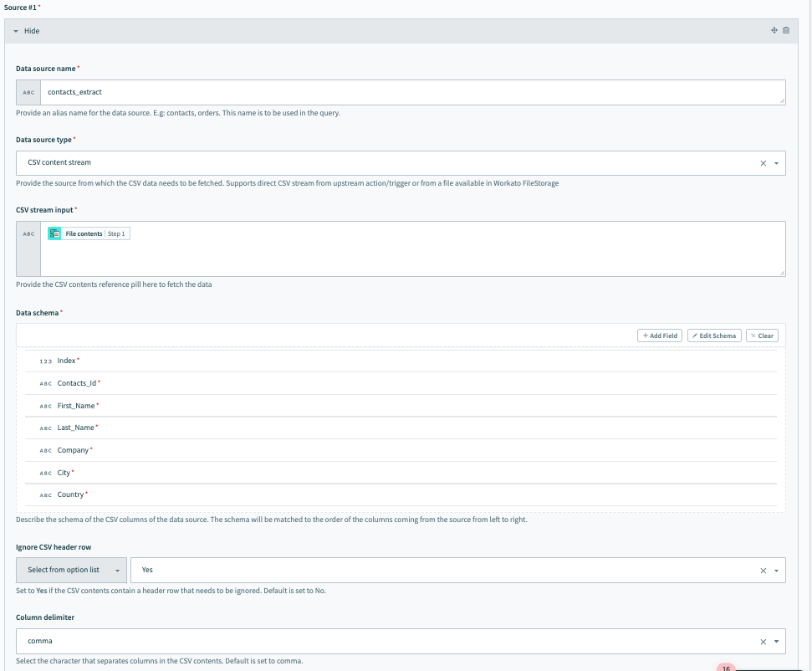812x671 pixels.
Task: Expand the Column delimiter dropdown
Action: (x=777, y=642)
